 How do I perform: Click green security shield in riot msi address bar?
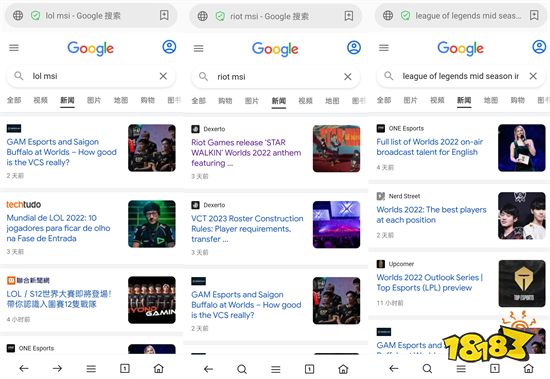220,16
